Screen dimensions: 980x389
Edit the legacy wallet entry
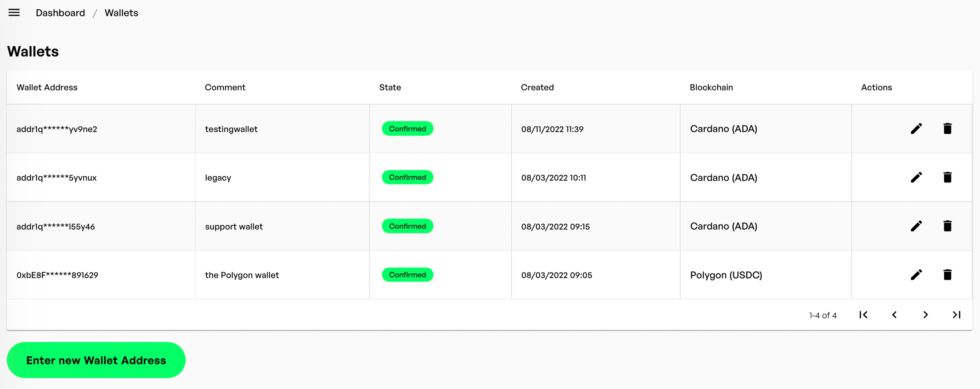coord(916,177)
